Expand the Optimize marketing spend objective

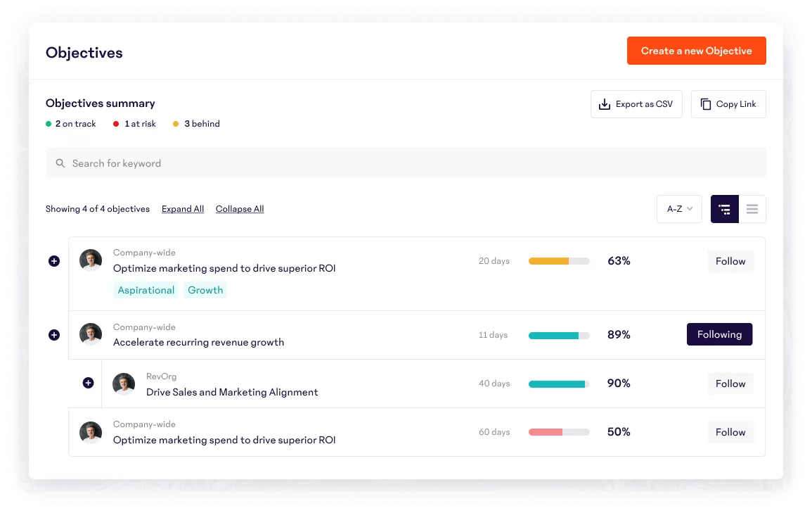click(x=54, y=261)
